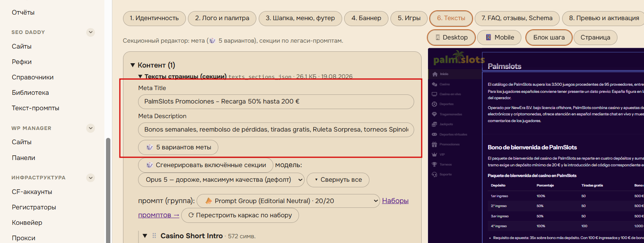Open Отчёты in the sidebar

pyautogui.click(x=23, y=12)
